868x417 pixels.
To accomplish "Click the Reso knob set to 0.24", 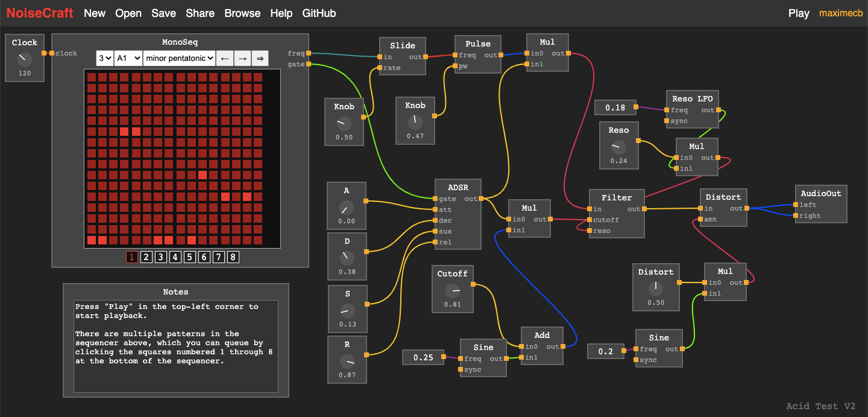I will click(x=618, y=145).
